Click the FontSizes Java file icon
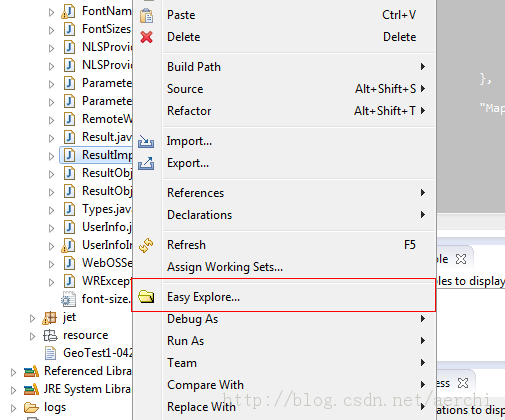505x420 pixels. (x=69, y=29)
